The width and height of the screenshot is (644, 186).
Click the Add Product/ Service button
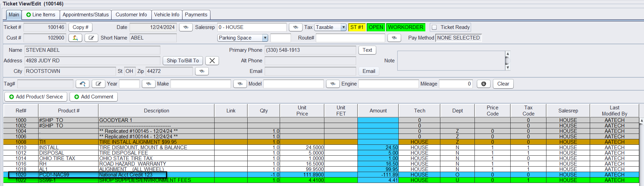click(36, 97)
